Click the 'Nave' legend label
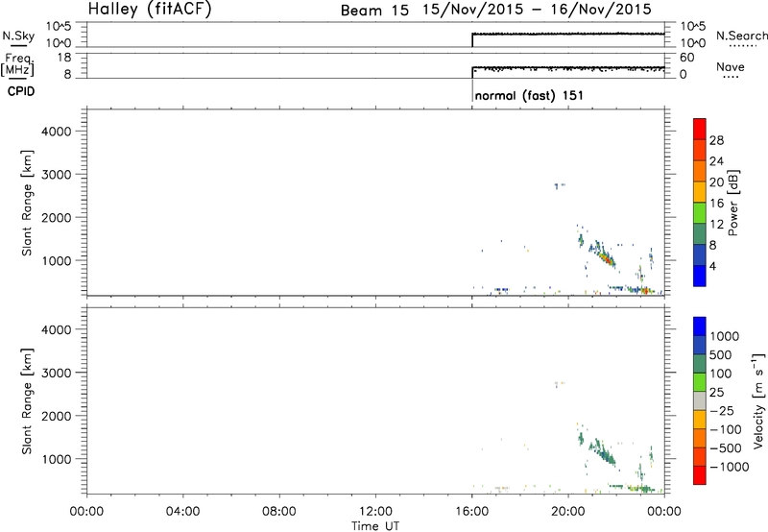The width and height of the screenshot is (768, 532). [731, 66]
